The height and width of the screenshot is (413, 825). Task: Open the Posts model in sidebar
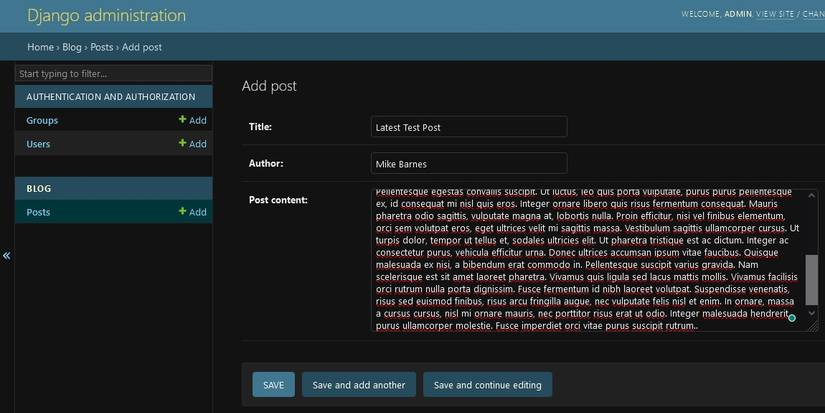pos(38,212)
